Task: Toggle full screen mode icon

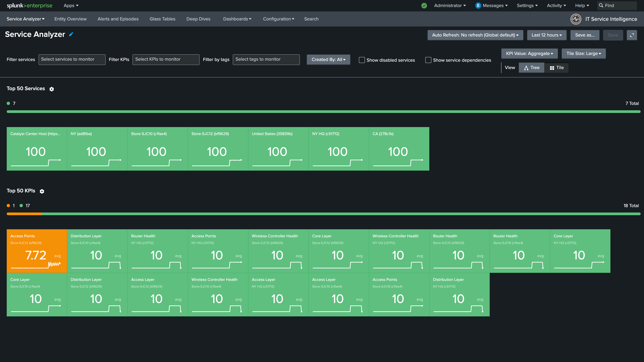Action: 632,35
